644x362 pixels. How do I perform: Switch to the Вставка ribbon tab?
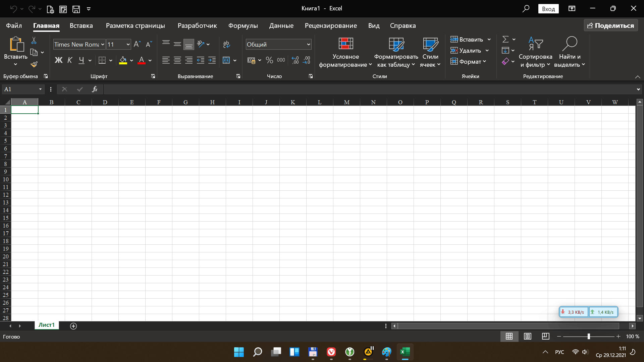[81, 26]
